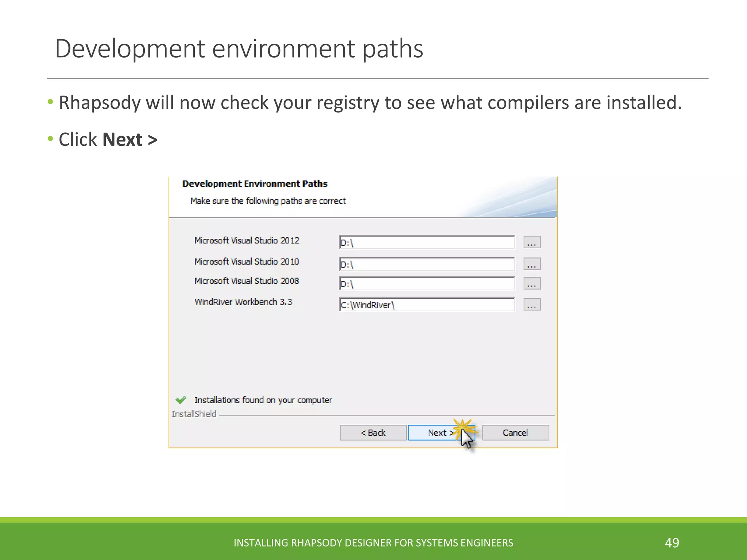
Task: Focus the Visual Studio 2008 path field
Action: 427,284
